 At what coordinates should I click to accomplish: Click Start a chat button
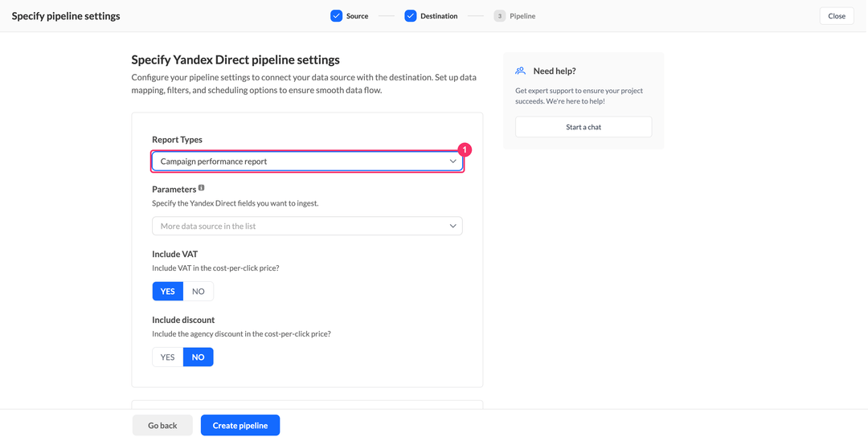(x=583, y=127)
